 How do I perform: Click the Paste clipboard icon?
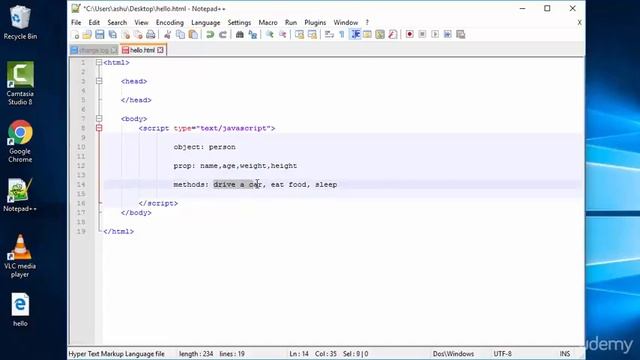193,35
